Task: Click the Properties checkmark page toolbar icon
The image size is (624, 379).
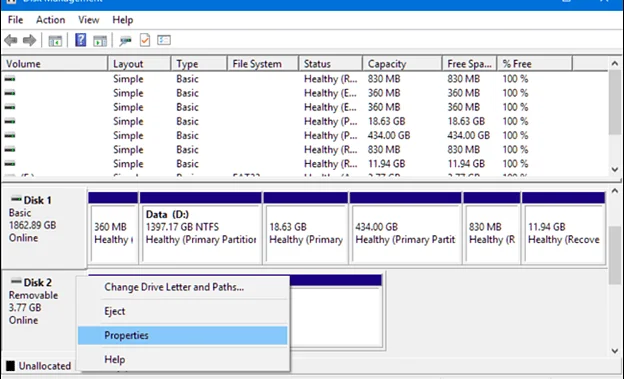Action: tap(145, 40)
